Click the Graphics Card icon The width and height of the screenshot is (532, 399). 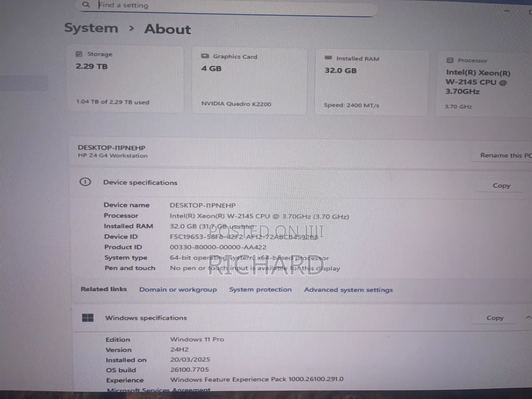pyautogui.click(x=205, y=56)
